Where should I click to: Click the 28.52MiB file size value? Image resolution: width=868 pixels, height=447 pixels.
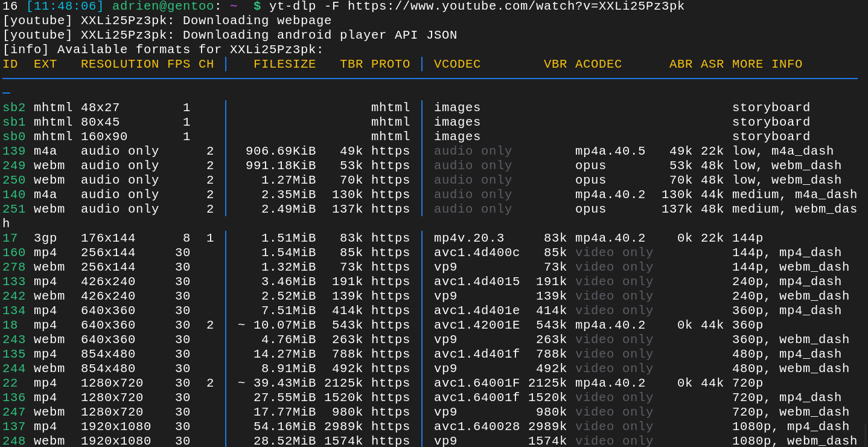pyautogui.click(x=284, y=441)
